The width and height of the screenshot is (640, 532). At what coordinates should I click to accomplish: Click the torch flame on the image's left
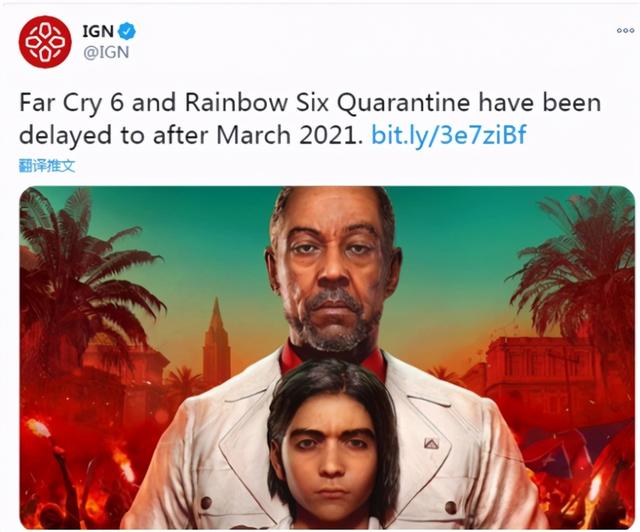click(38, 428)
